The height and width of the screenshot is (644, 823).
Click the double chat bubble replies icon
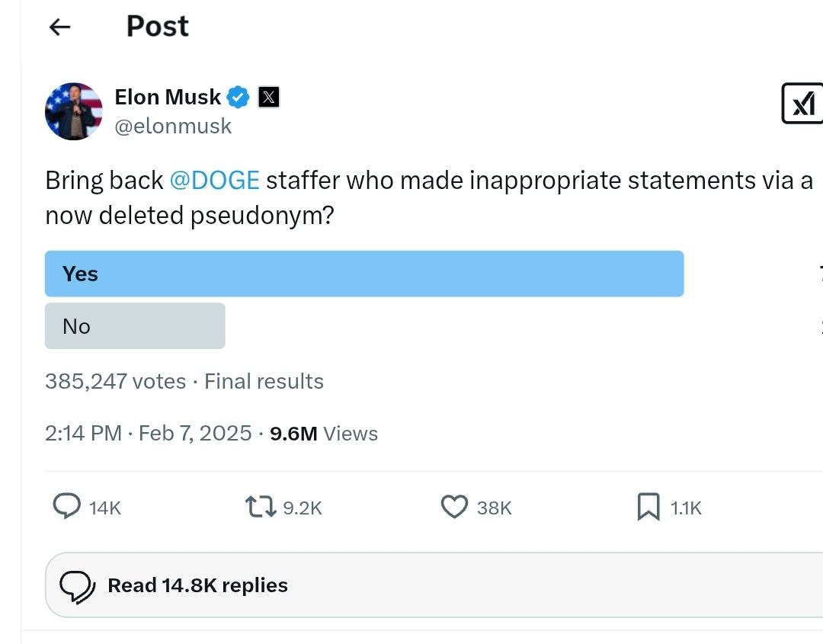tap(78, 586)
